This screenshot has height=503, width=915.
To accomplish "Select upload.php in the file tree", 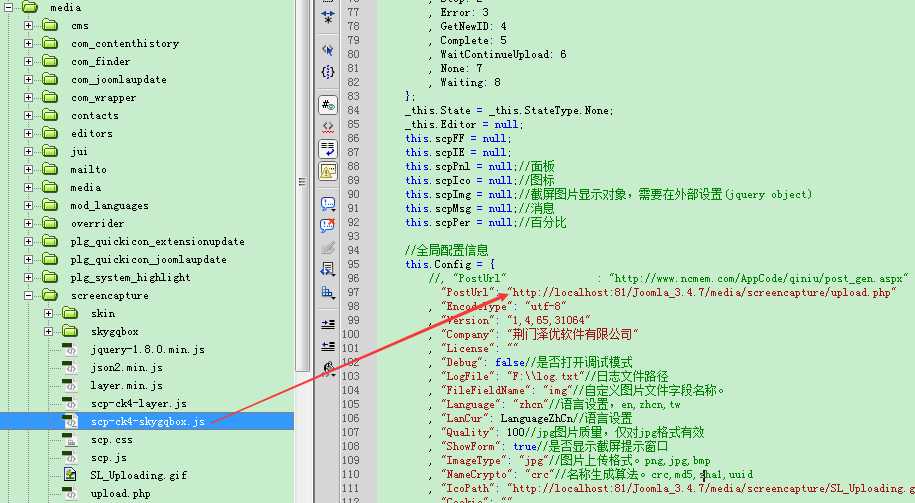I will [120, 494].
